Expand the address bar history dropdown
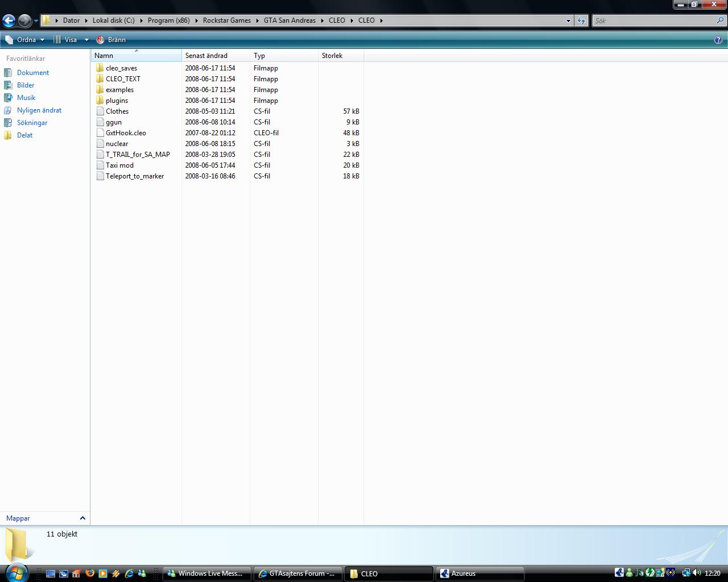 tap(568, 20)
